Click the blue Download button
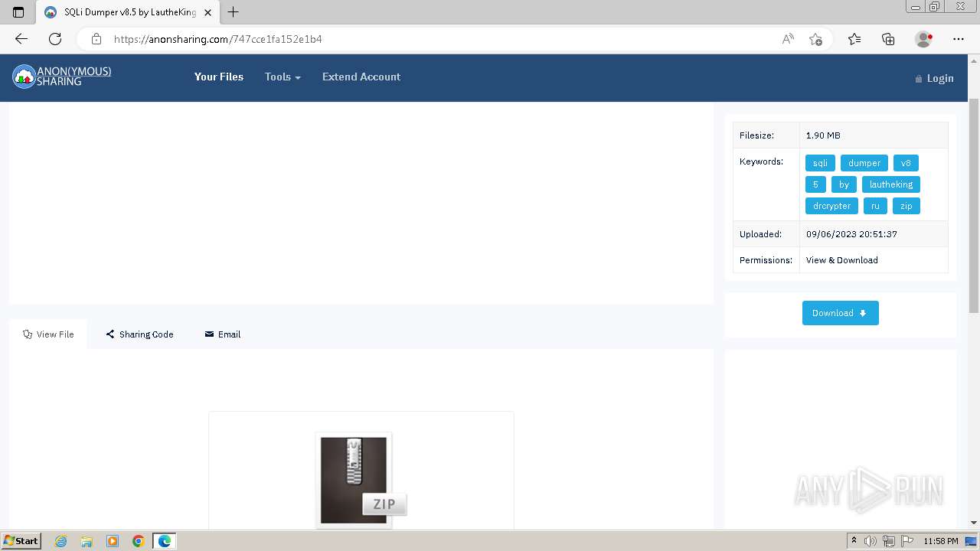 coord(840,313)
